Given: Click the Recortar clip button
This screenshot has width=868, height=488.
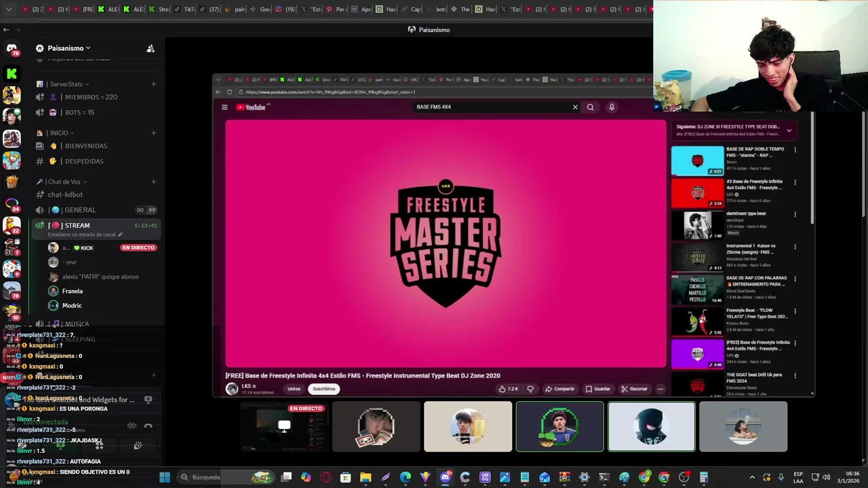Looking at the screenshot, I should pos(634,389).
